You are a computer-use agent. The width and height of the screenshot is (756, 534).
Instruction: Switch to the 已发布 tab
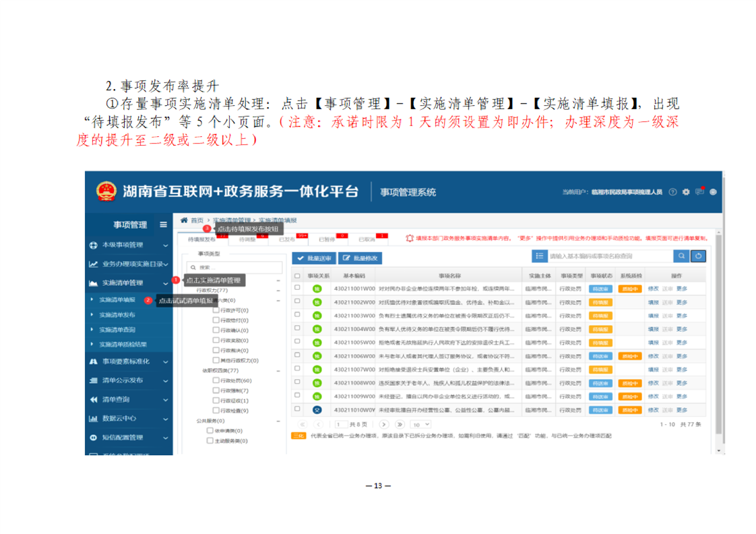(288, 239)
